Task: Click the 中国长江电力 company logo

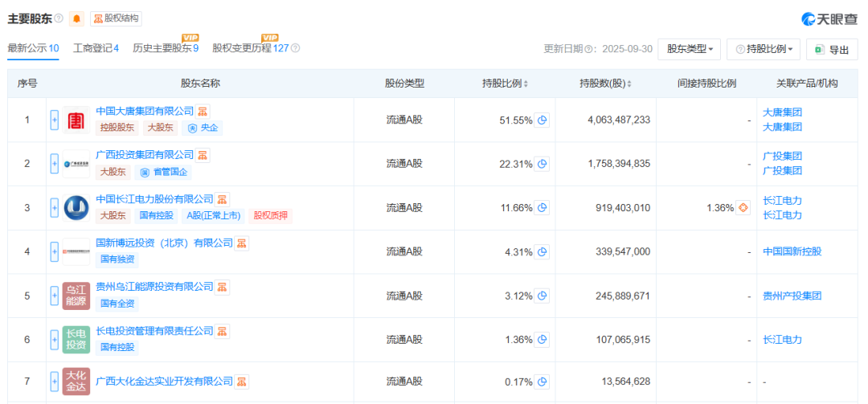Action: 76,208
